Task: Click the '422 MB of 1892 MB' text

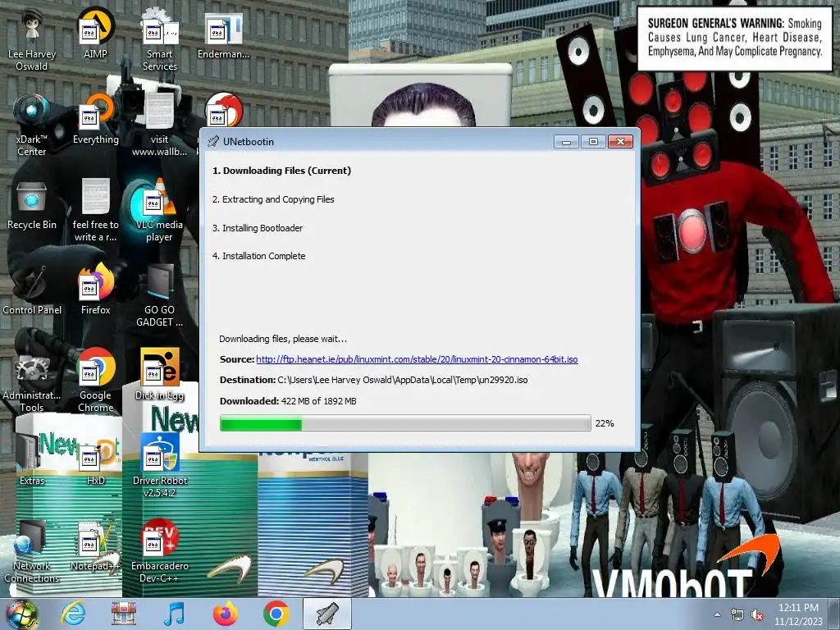Action: pyautogui.click(x=319, y=401)
